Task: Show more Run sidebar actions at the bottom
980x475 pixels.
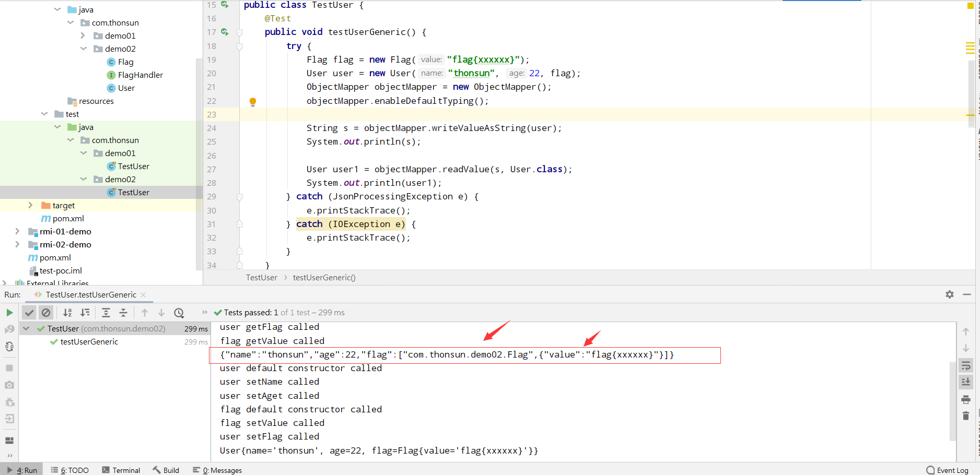Action: point(9,456)
